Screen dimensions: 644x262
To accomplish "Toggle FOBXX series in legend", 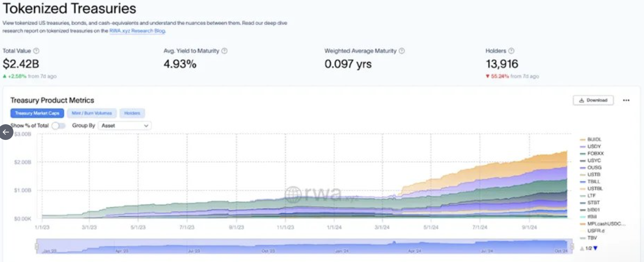I will click(591, 153).
